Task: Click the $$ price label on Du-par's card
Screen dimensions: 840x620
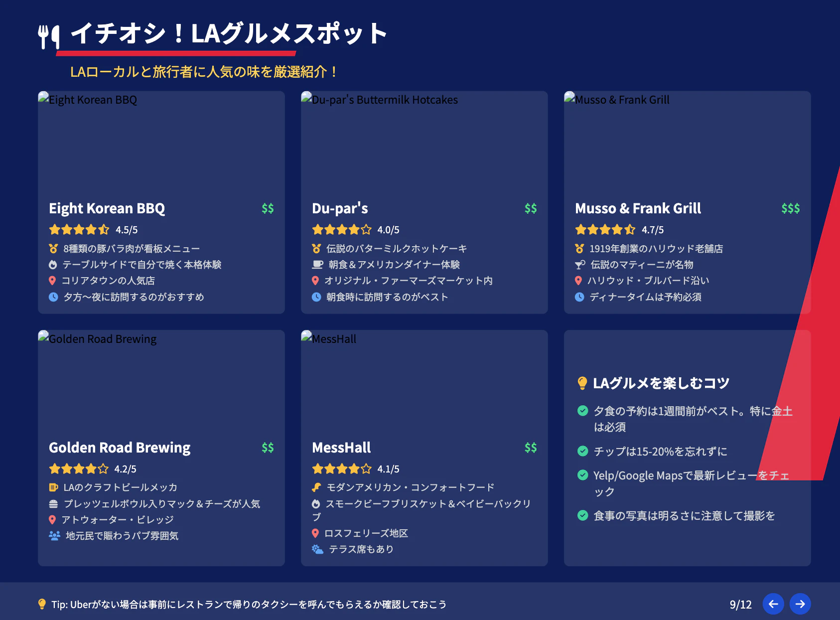Action: [531, 208]
